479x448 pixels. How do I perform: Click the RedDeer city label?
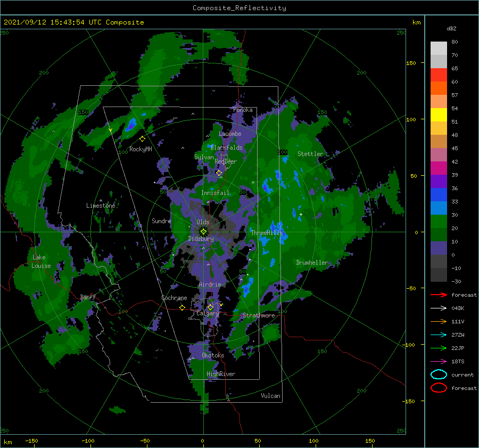coord(226,161)
